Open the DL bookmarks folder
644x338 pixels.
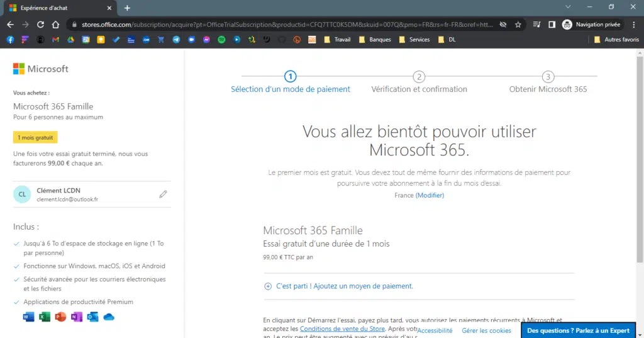point(447,40)
